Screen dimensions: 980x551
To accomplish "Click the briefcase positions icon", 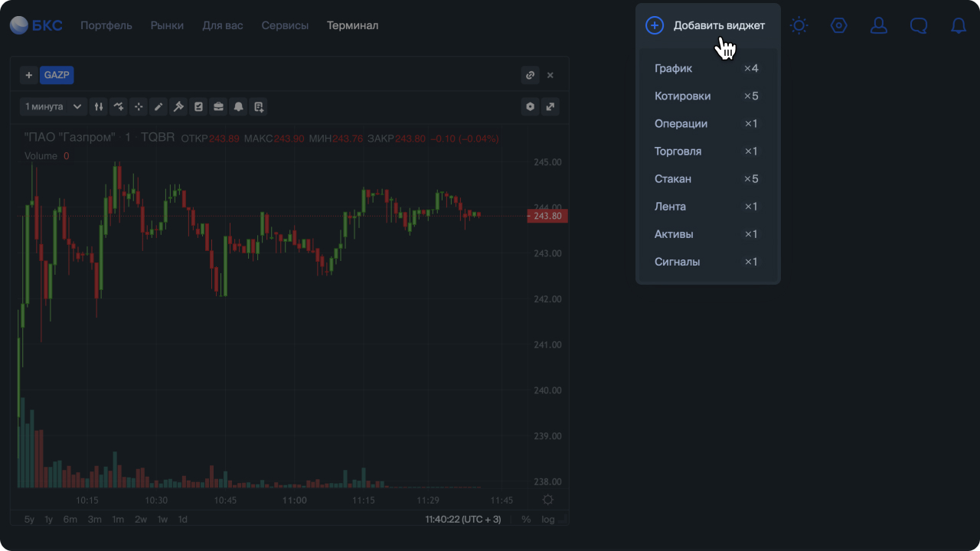I will tap(218, 106).
